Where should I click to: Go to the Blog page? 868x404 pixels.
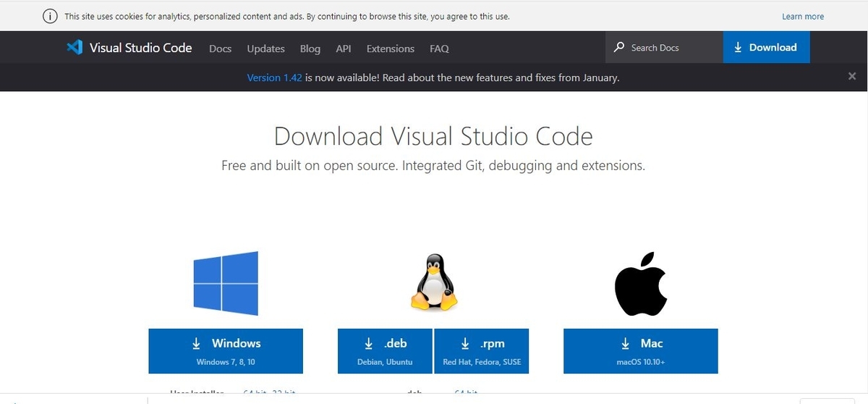(x=310, y=49)
